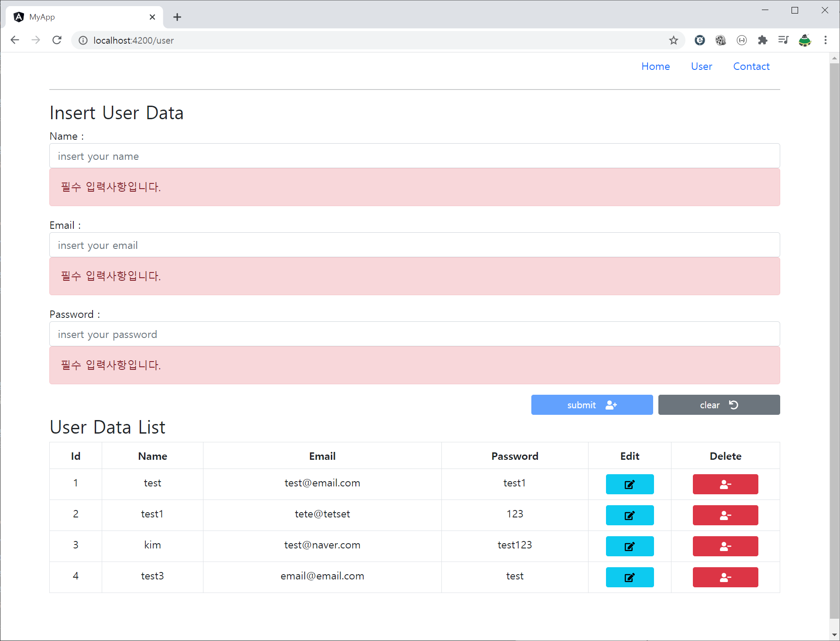Reload the localhost page
Viewport: 840px width, 641px height.
tap(57, 40)
